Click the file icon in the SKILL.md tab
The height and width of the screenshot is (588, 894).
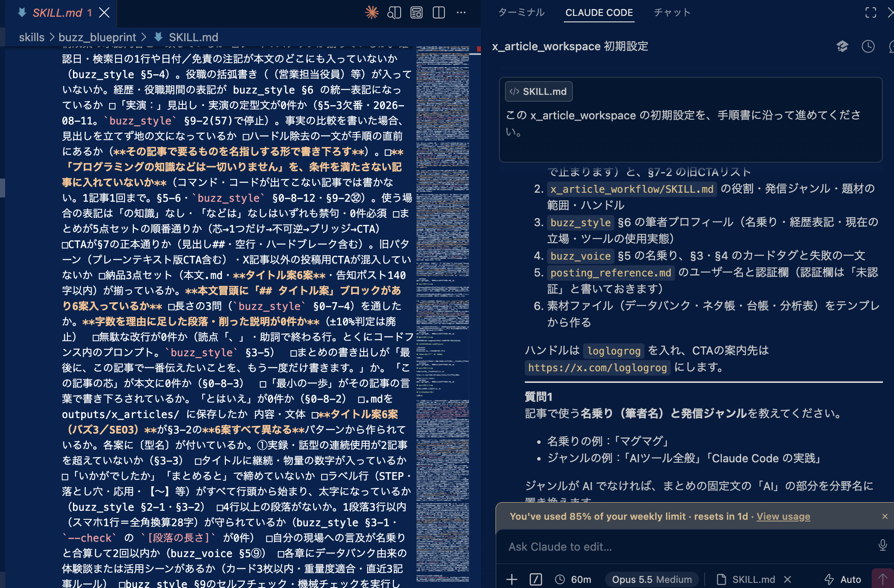click(x=22, y=12)
